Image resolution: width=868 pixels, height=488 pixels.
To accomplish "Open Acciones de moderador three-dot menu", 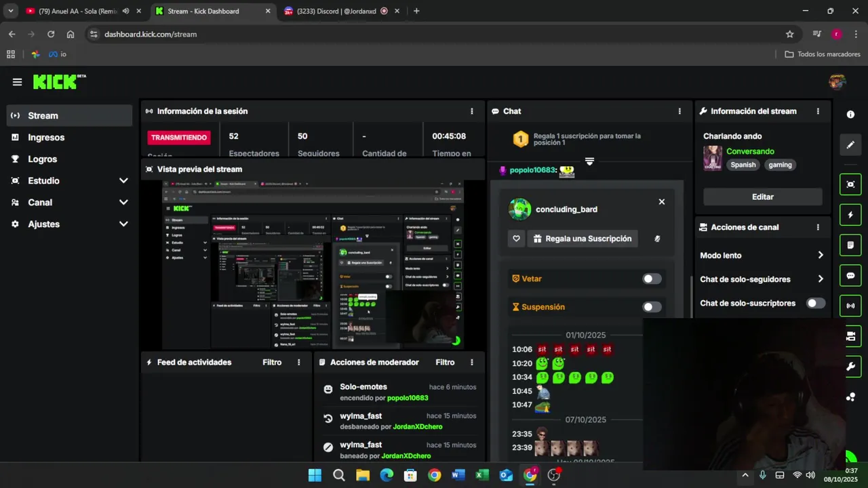I will point(472,363).
